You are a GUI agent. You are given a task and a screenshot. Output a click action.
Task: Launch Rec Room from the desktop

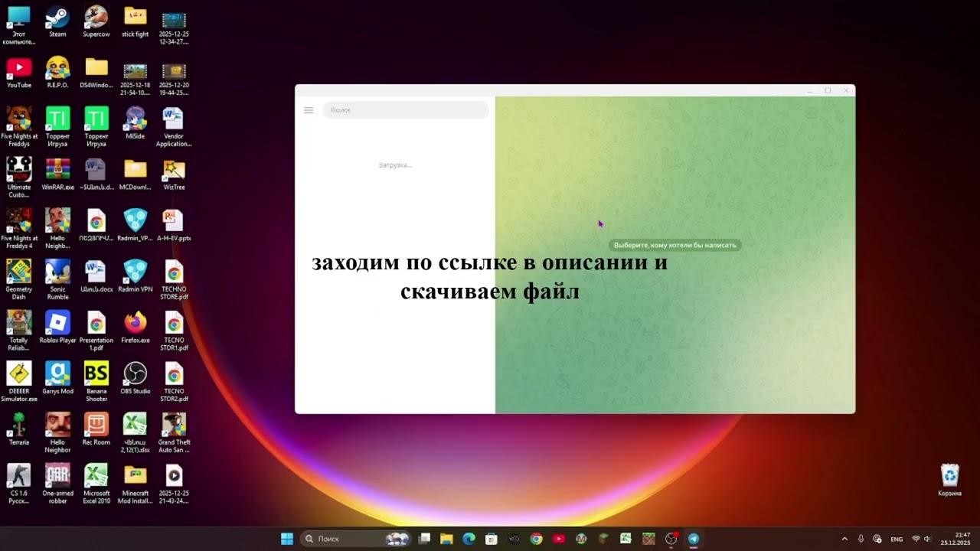click(96, 429)
